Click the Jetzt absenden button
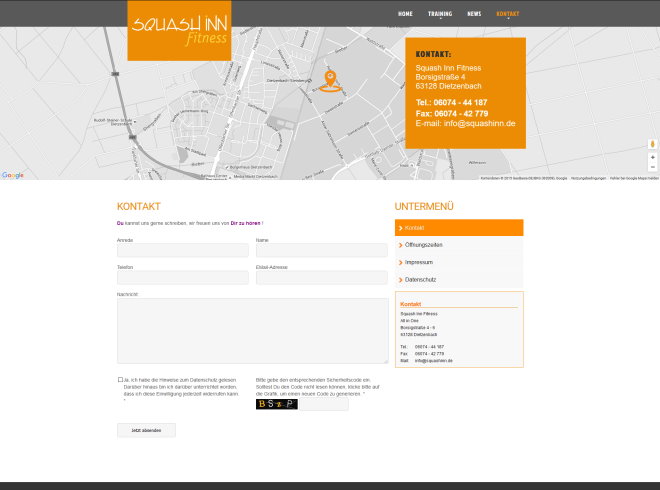This screenshot has width=660, height=490. click(146, 430)
